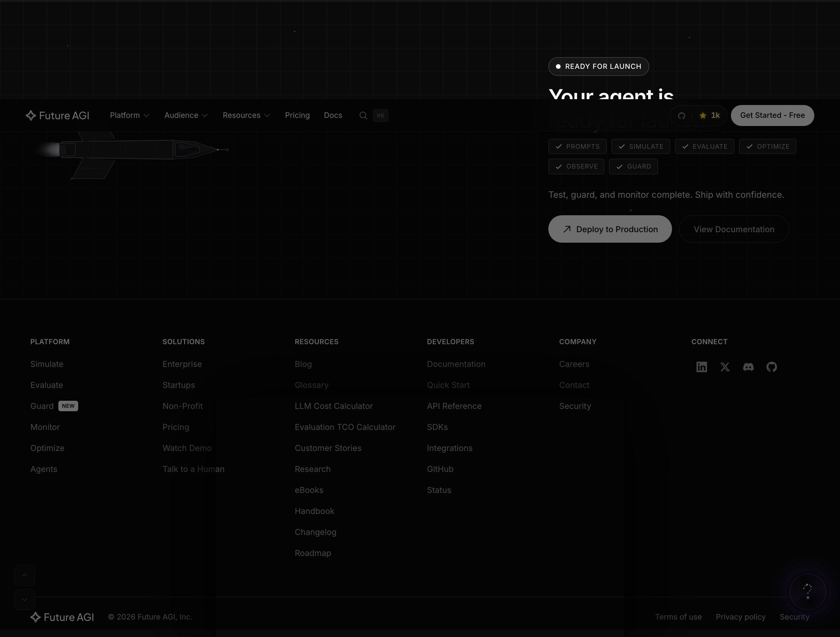Open Optimize footer link

(x=48, y=448)
